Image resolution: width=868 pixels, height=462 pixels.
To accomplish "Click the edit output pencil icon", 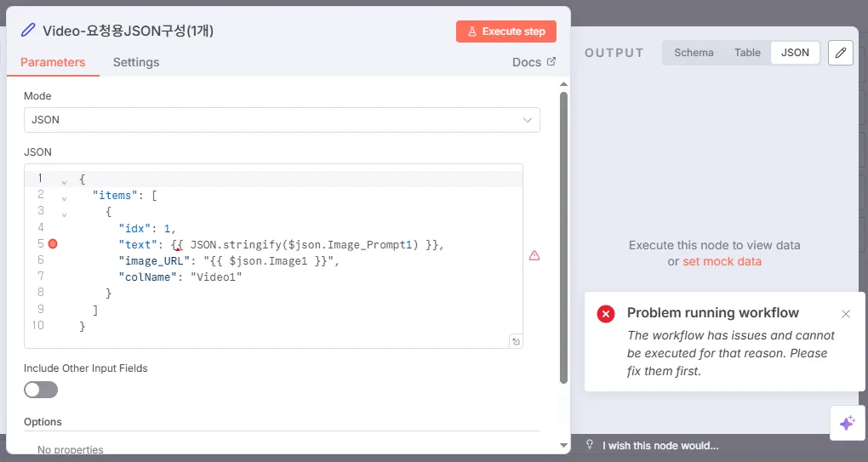I will [841, 53].
